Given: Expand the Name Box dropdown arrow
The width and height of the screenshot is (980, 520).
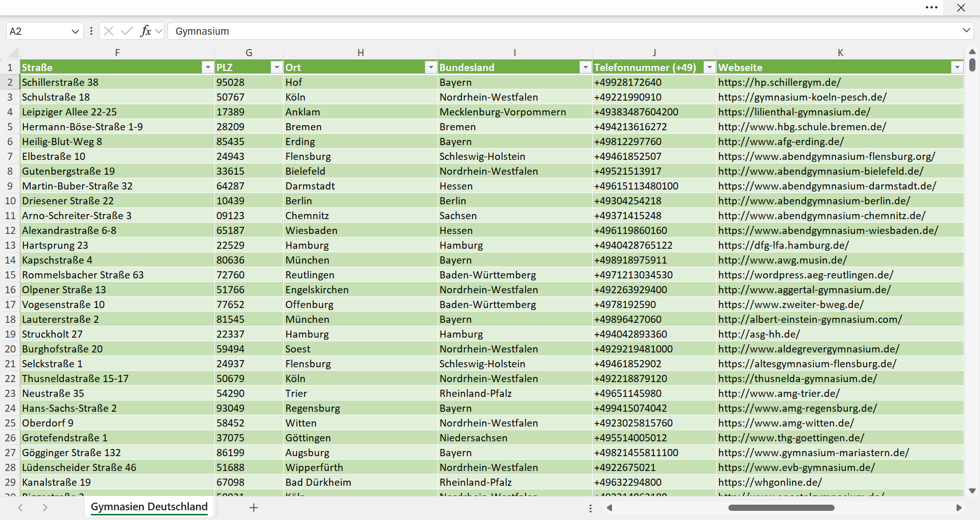Looking at the screenshot, I should tap(75, 31).
